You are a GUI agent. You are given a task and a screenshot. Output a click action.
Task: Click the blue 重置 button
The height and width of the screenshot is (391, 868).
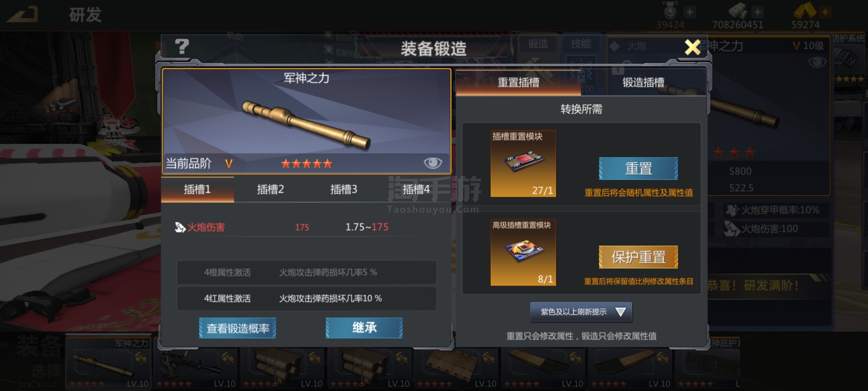(638, 168)
